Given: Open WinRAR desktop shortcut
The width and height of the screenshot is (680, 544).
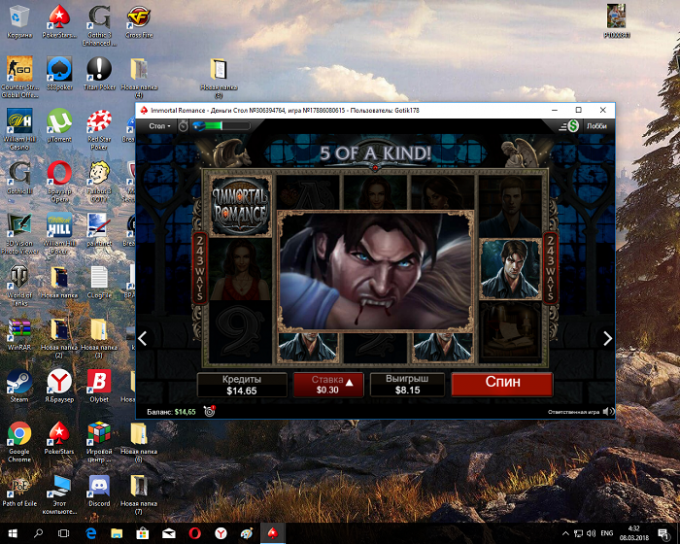Looking at the screenshot, I should (x=20, y=334).
